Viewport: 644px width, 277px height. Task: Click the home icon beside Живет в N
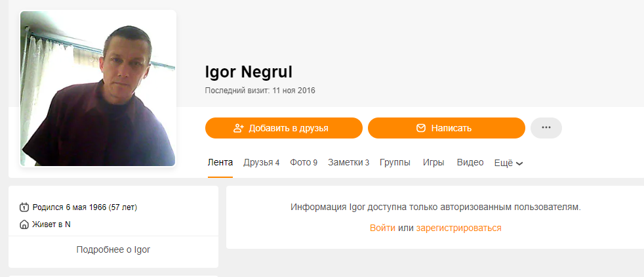(x=24, y=224)
